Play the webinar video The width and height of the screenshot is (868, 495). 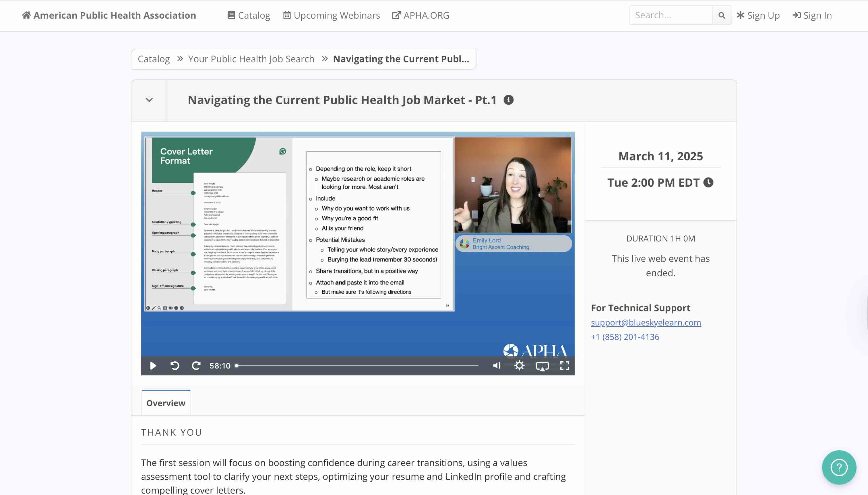coord(153,365)
